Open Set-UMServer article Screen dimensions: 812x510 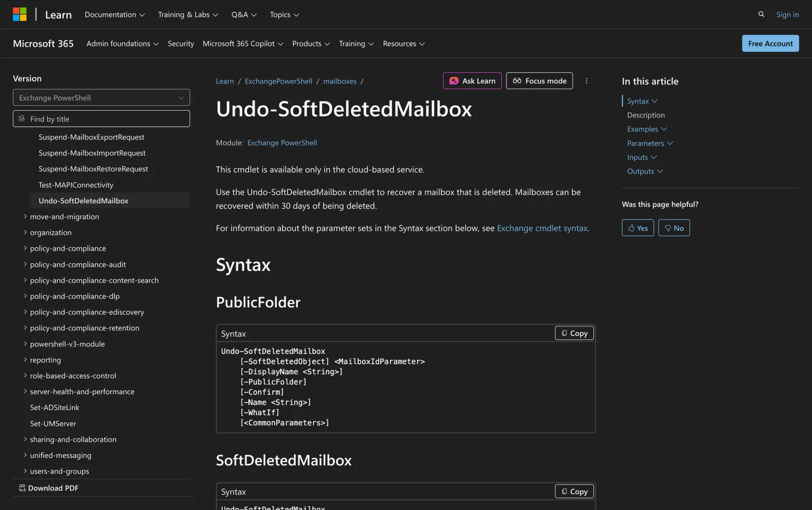tap(53, 423)
